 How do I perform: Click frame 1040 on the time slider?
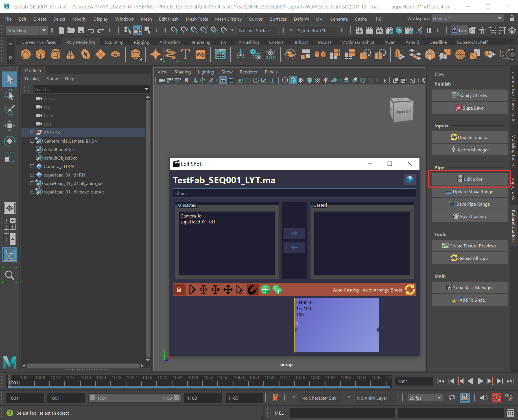coord(162,381)
